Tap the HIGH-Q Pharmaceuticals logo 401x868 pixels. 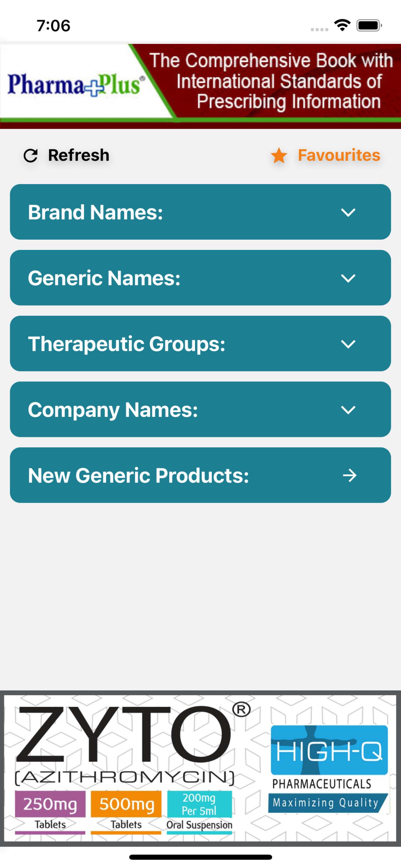tap(329, 770)
